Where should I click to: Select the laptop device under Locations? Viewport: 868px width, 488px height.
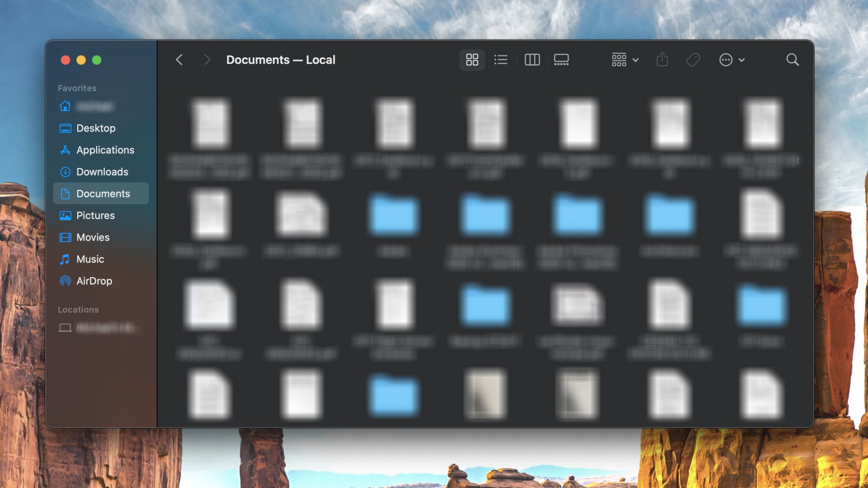pyautogui.click(x=65, y=328)
